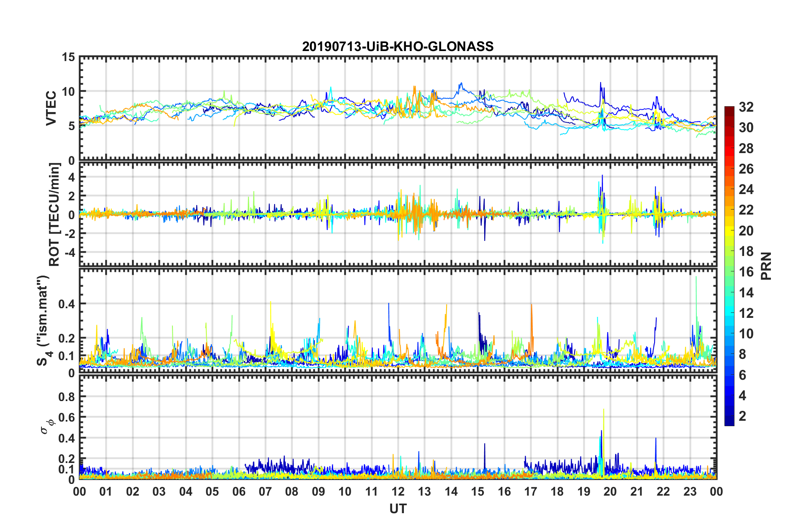Pick the dark blue bottom of colorbar

click(x=729, y=422)
